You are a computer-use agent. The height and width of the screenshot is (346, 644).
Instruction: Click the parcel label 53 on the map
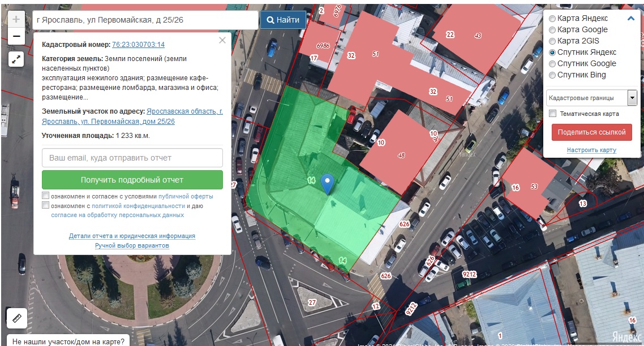[x=534, y=187]
